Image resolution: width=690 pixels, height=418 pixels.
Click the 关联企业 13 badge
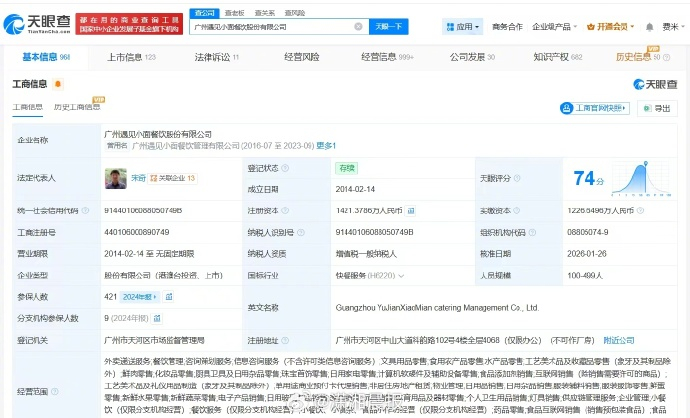[x=172, y=178]
